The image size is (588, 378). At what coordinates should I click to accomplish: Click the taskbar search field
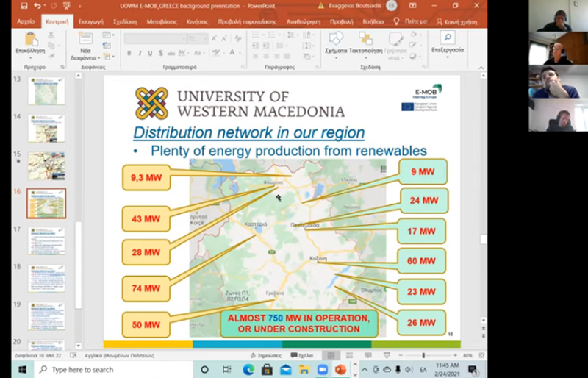[115, 370]
